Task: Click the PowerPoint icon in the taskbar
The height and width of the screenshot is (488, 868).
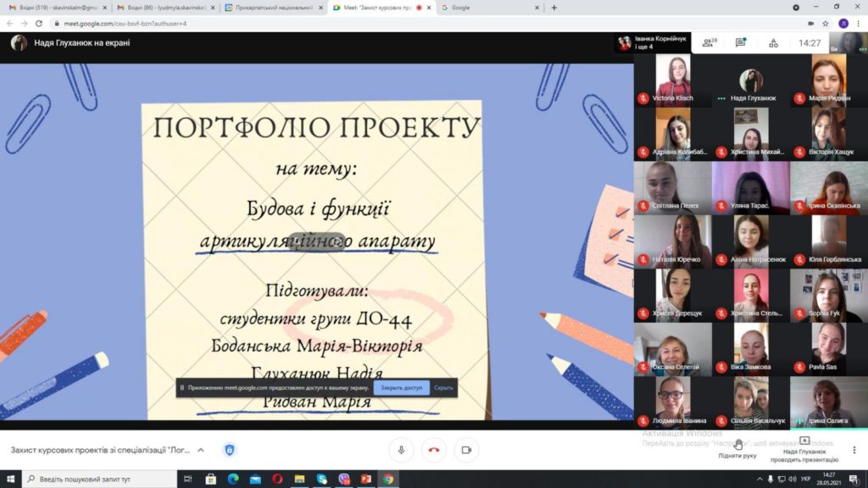Action: point(367,480)
